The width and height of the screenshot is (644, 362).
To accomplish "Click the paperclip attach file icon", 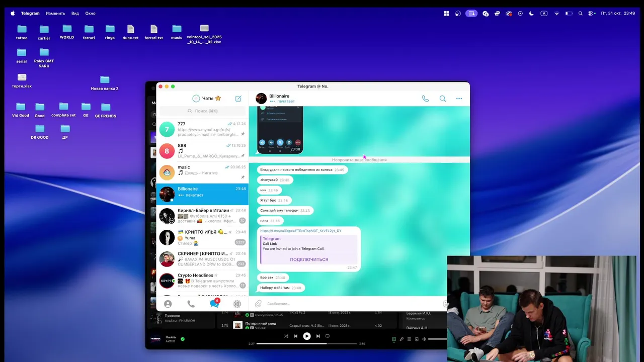I will point(258,304).
